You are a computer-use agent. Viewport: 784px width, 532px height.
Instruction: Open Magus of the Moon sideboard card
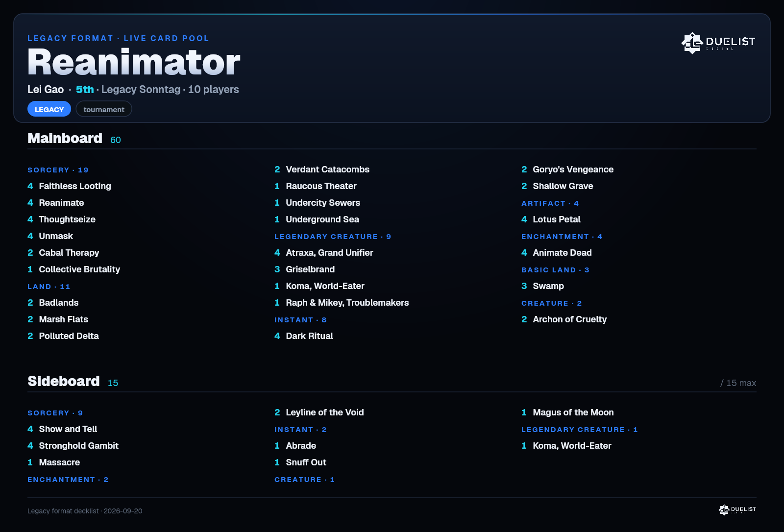(567, 412)
